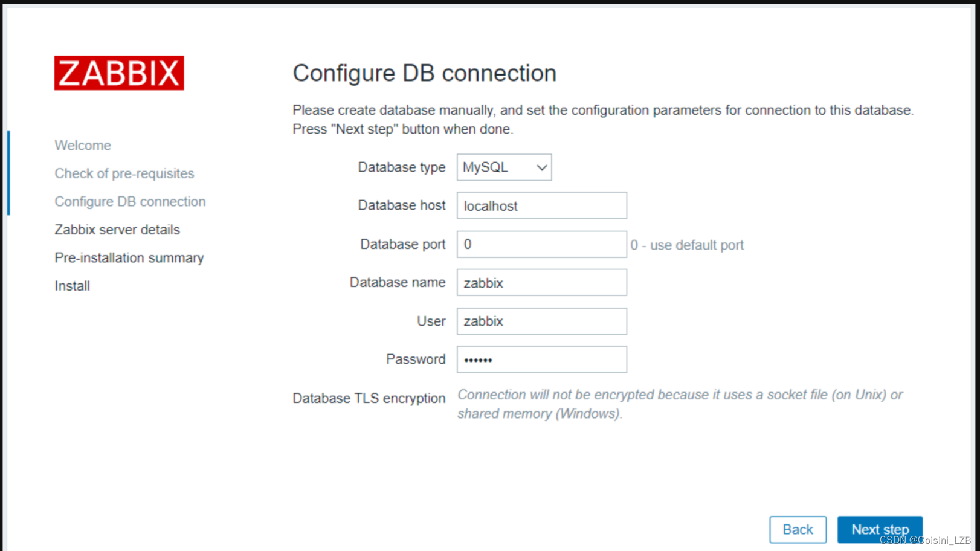
Task: Click the MySQL dropdown chevron arrow
Action: point(541,168)
